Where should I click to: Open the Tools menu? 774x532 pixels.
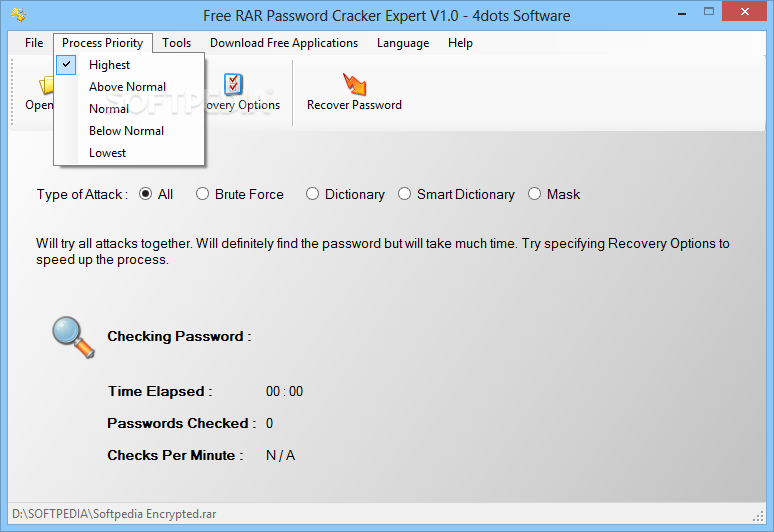177,43
